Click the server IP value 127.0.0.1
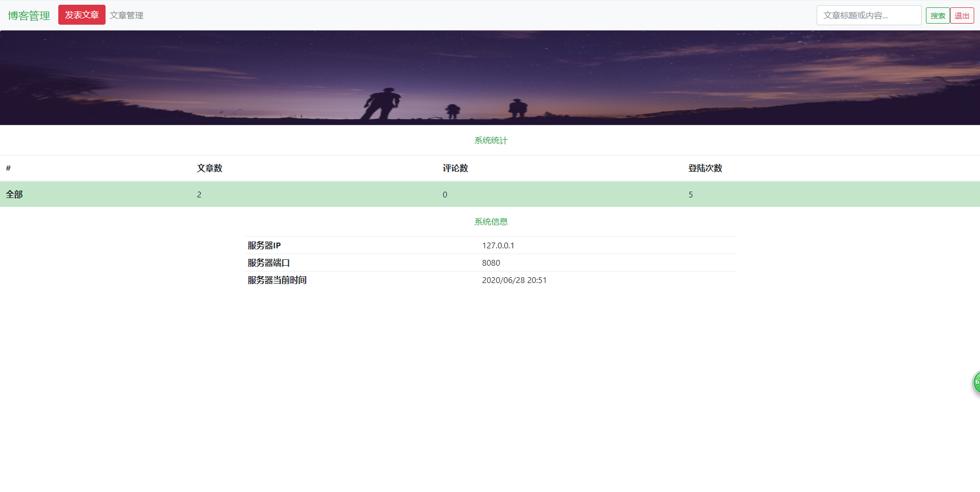This screenshot has height=492, width=980. (x=498, y=245)
